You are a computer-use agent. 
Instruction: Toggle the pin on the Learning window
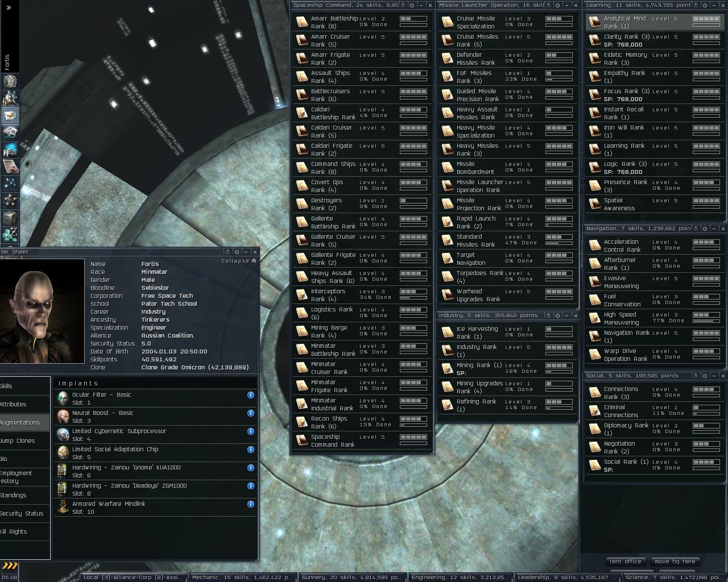pos(705,5)
